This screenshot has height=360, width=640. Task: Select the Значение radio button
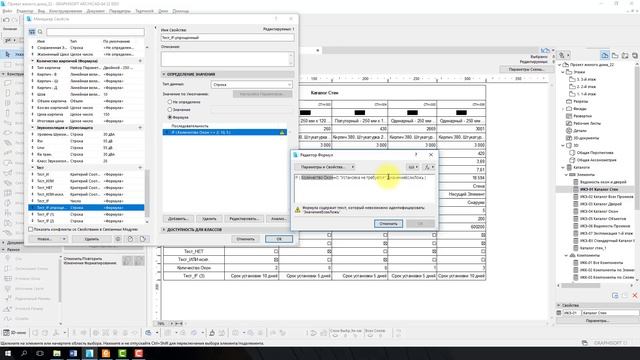[170, 109]
